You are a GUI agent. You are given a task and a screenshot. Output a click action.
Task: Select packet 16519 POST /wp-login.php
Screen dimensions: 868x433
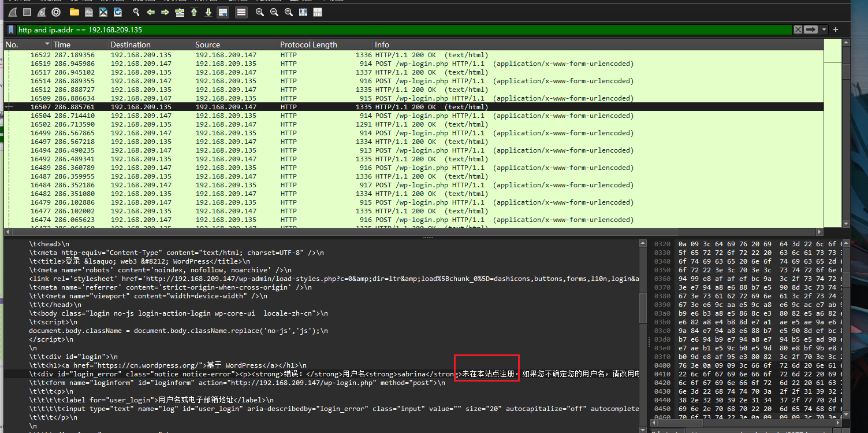(x=414, y=64)
